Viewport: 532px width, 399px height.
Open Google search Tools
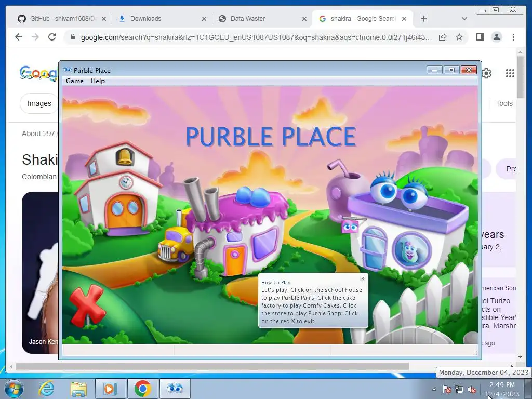click(x=504, y=103)
